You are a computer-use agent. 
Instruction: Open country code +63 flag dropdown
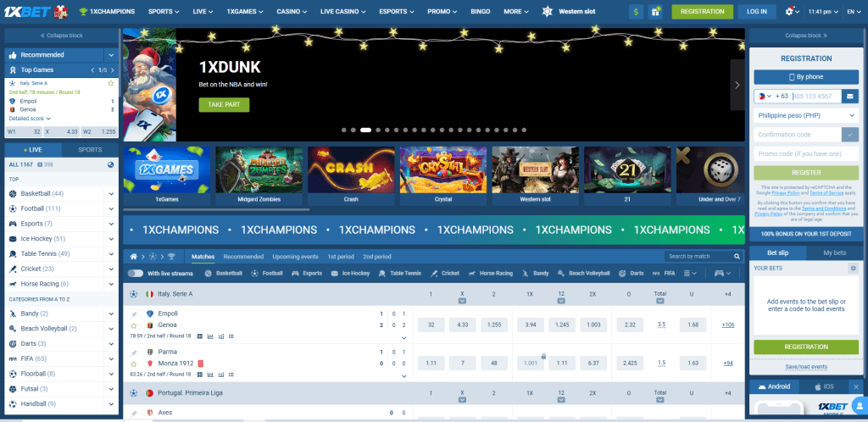[765, 97]
